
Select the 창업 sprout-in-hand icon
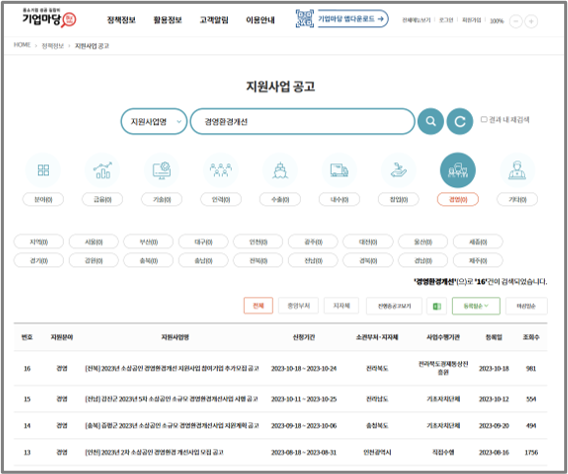point(398,170)
